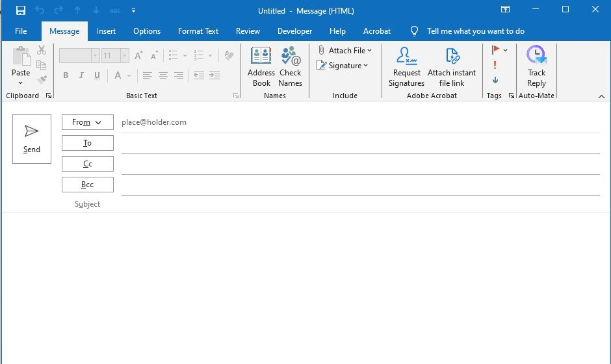Click the To button
611x364 pixels.
[x=87, y=143]
